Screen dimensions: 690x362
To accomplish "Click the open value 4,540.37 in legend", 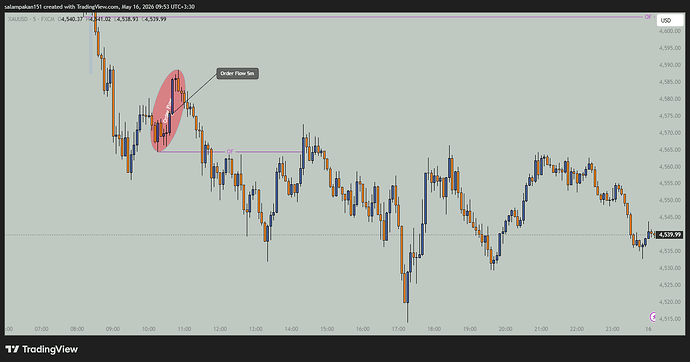I will [x=71, y=19].
